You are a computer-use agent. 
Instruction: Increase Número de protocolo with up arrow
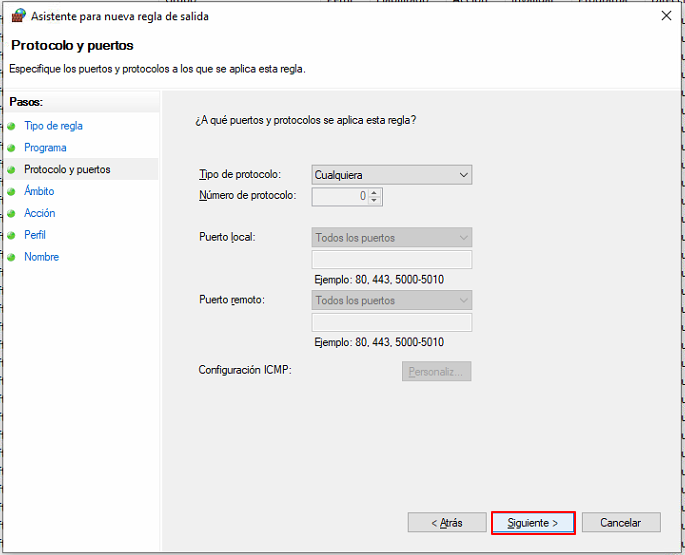[374, 192]
